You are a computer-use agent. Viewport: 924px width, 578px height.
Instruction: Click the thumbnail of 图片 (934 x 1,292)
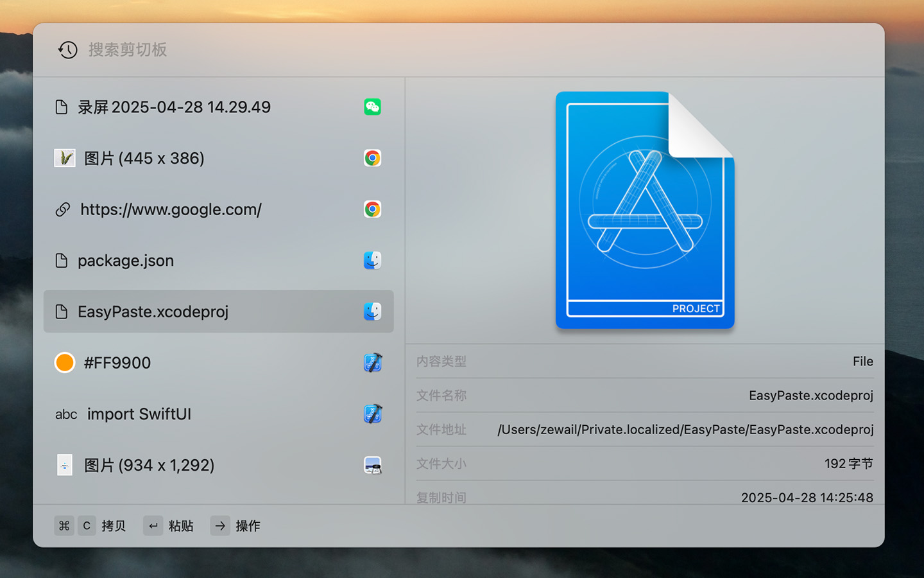tap(65, 465)
